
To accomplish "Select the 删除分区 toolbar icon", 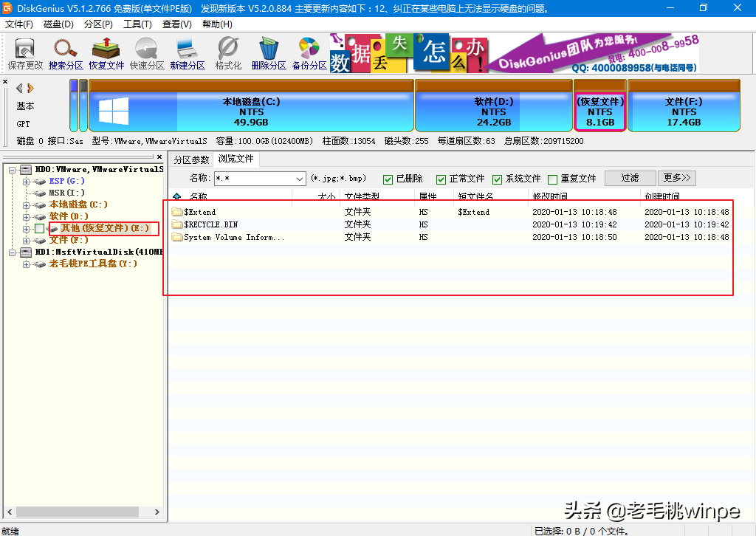I will 267,53.
